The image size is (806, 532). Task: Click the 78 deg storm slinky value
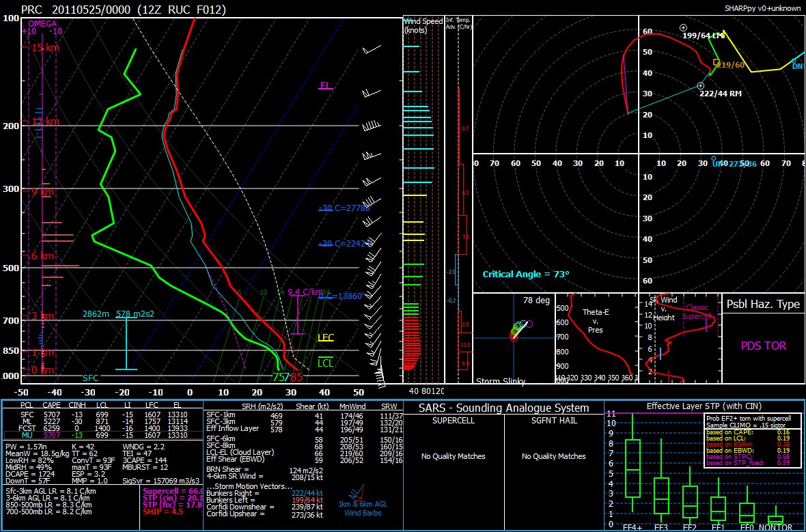click(536, 300)
